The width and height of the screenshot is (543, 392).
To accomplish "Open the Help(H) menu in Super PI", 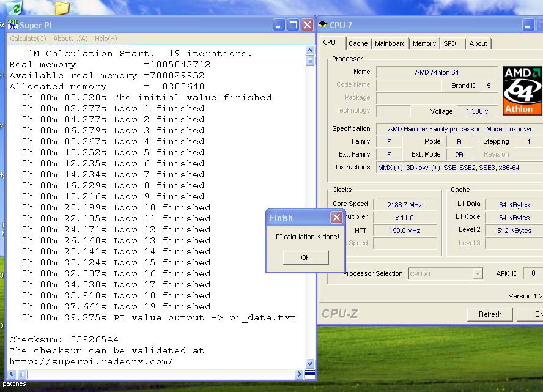I will coord(106,39).
